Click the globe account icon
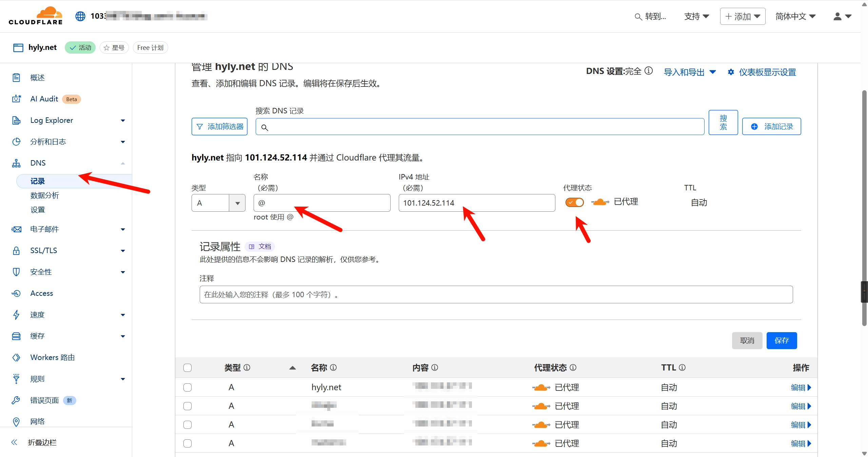The width and height of the screenshot is (868, 457). point(80,16)
